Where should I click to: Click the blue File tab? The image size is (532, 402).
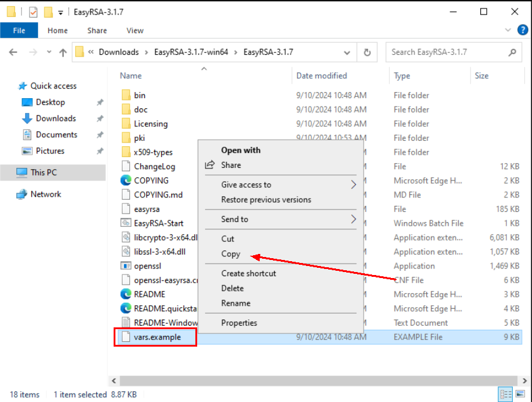[19, 31]
